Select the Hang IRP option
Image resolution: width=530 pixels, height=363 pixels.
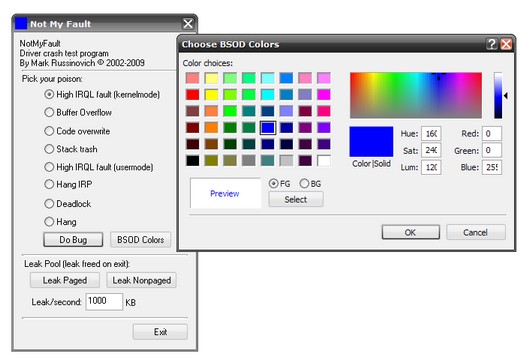[x=49, y=184]
